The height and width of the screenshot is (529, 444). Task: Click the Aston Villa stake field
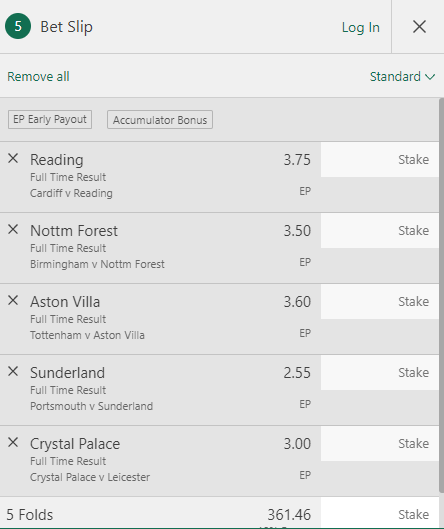[380, 302]
